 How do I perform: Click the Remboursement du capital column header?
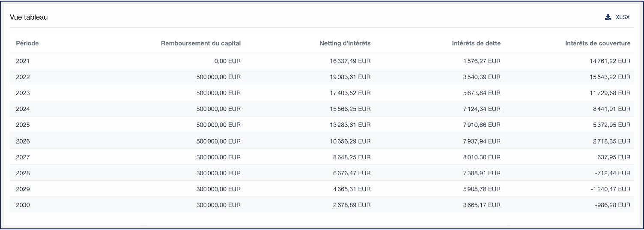coord(201,43)
